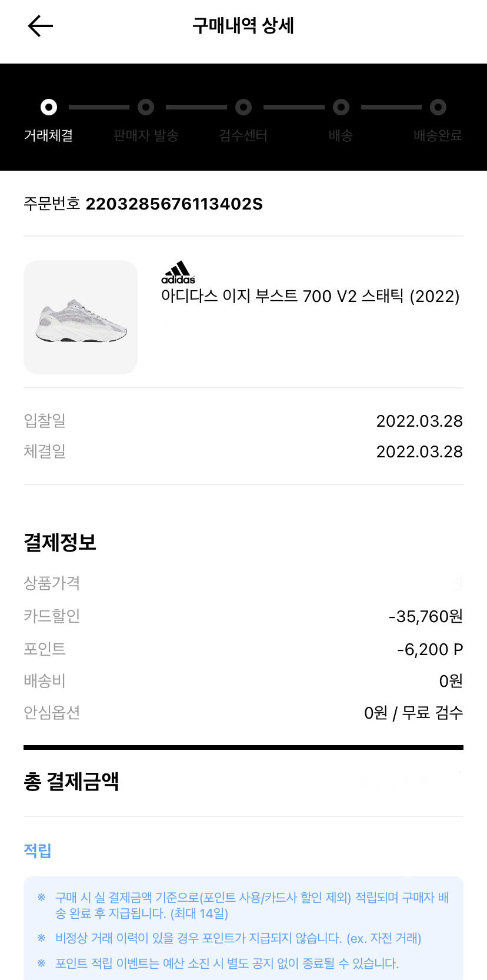Select the 배송완료 step label

438,135
